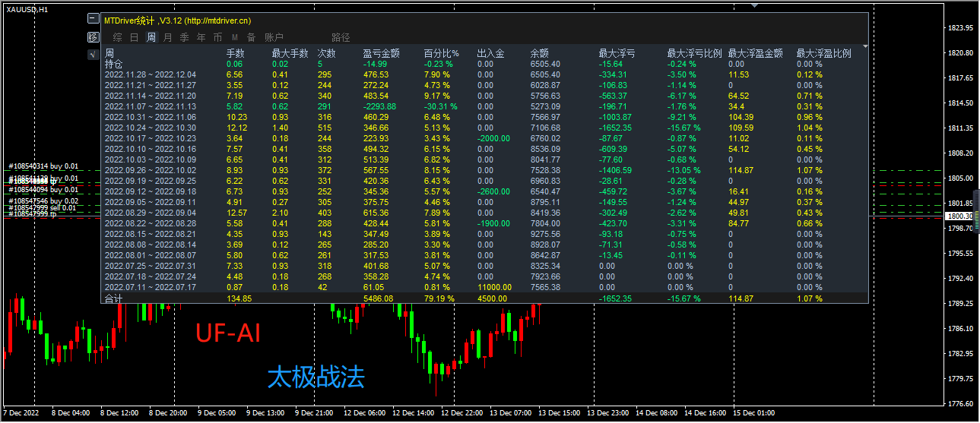
Task: Toggle the √ checkmark button beside the panel
Action: pos(94,54)
